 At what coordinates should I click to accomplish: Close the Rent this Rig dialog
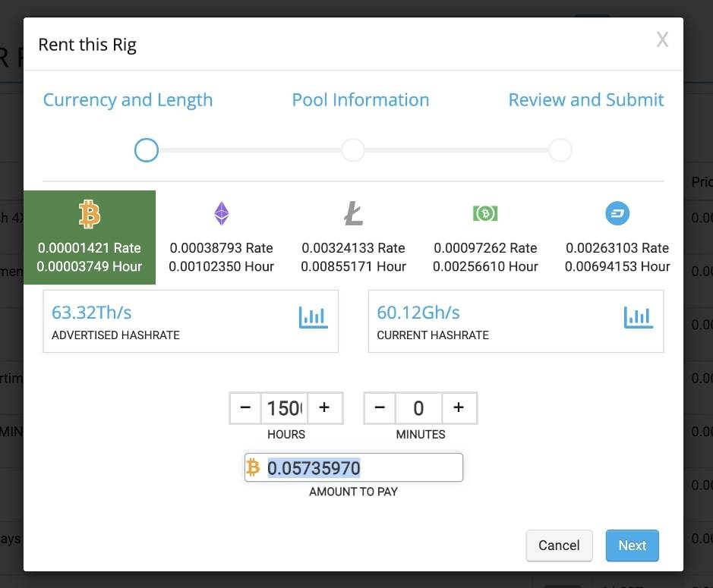(662, 40)
